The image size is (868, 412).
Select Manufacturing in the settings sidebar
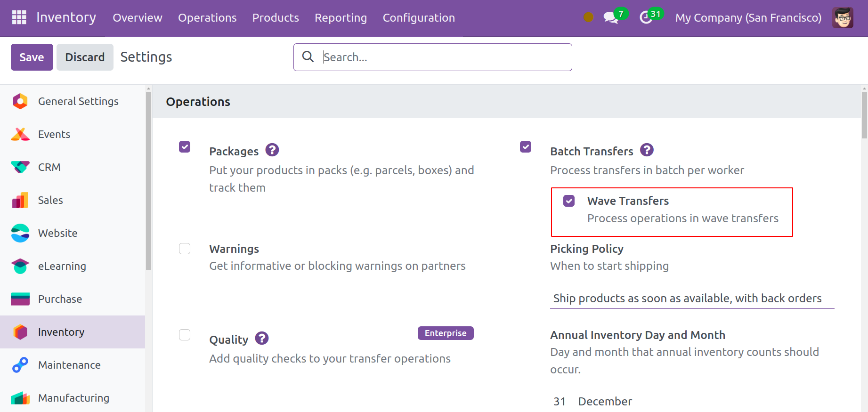click(73, 398)
